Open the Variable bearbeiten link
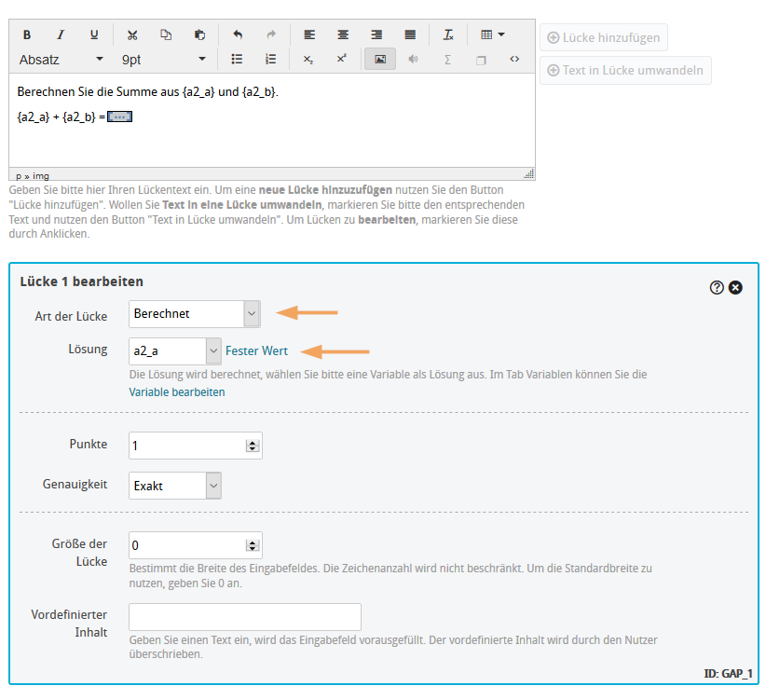The image size is (766, 700). [177, 392]
